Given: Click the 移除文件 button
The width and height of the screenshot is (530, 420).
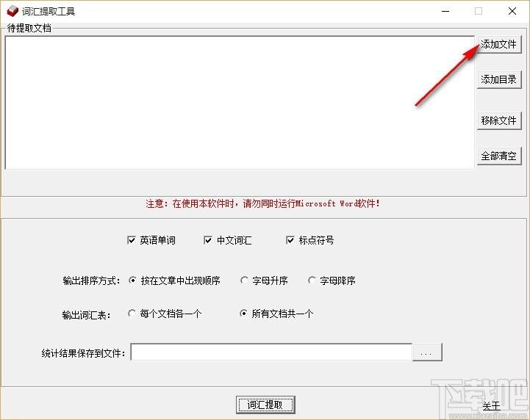Looking at the screenshot, I should point(499,120).
